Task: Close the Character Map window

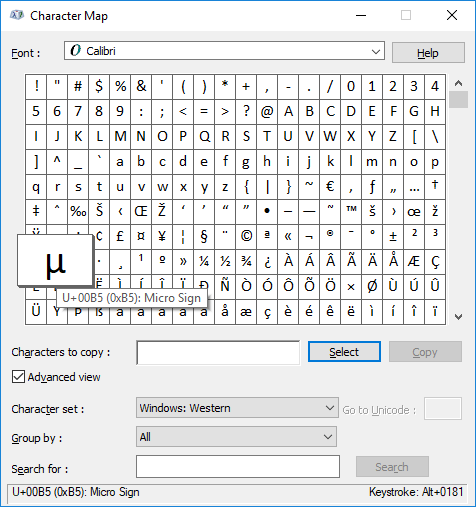Action: [452, 15]
